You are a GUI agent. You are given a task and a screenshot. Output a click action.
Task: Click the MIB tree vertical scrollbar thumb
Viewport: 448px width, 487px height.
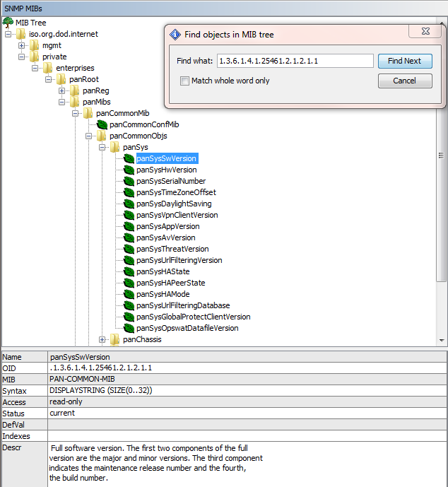(441, 195)
